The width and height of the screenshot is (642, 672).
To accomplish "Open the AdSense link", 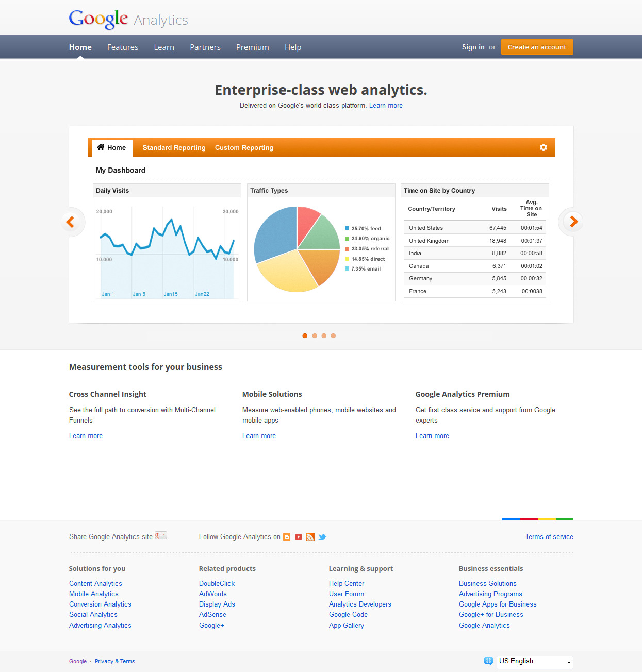I will pos(212,615).
